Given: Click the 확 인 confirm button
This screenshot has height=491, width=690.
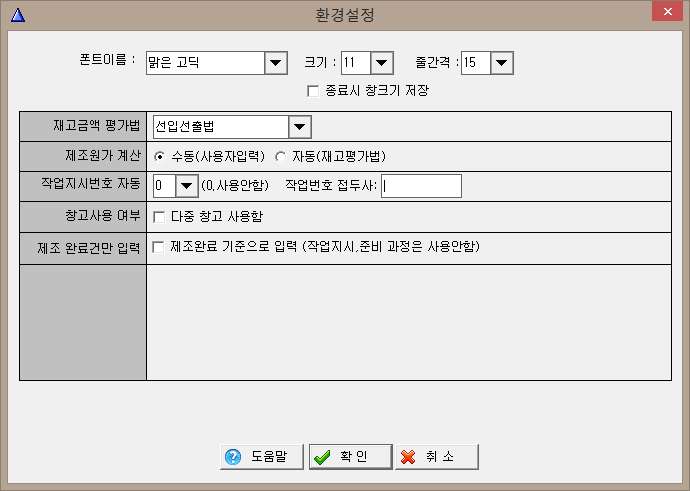Looking at the screenshot, I should click(x=351, y=457).
